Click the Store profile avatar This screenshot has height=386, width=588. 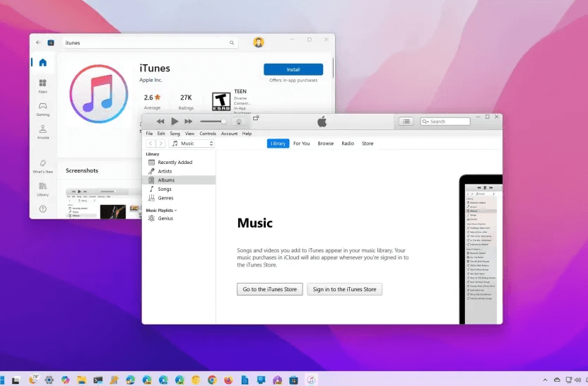coord(259,42)
